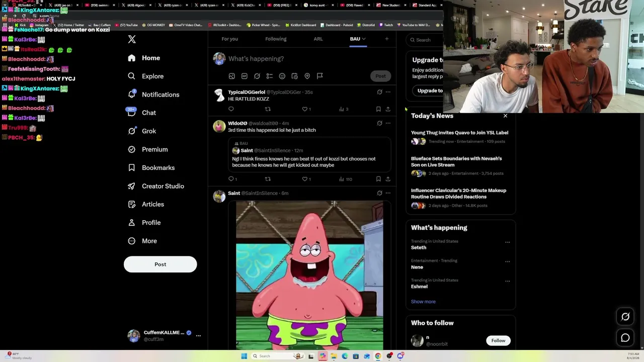The image size is (644, 362).
Task: Open more options for Eshmel trend
Action: click(x=507, y=281)
